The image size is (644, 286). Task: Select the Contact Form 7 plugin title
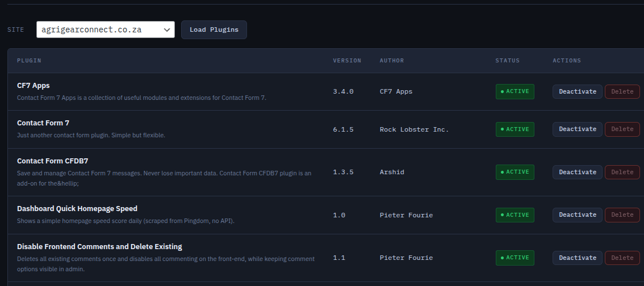(43, 123)
